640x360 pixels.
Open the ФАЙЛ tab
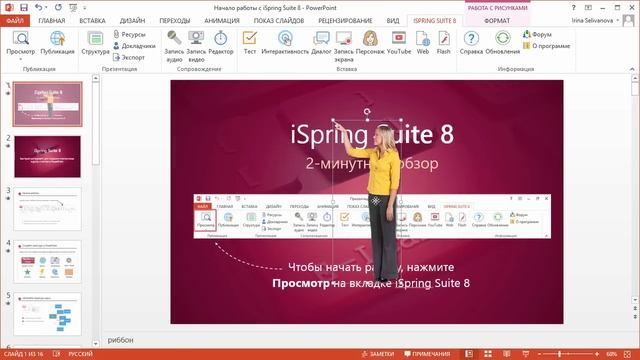[x=15, y=20]
